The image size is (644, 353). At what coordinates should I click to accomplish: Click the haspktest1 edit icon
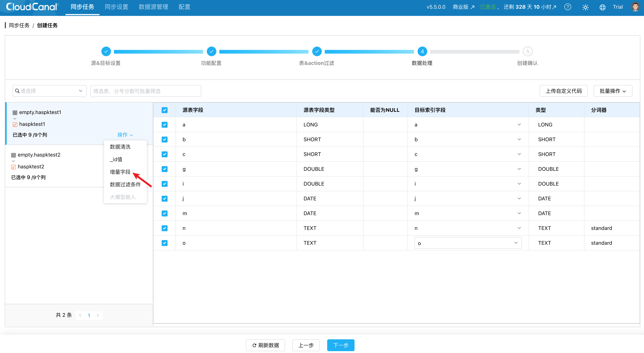(x=15, y=124)
